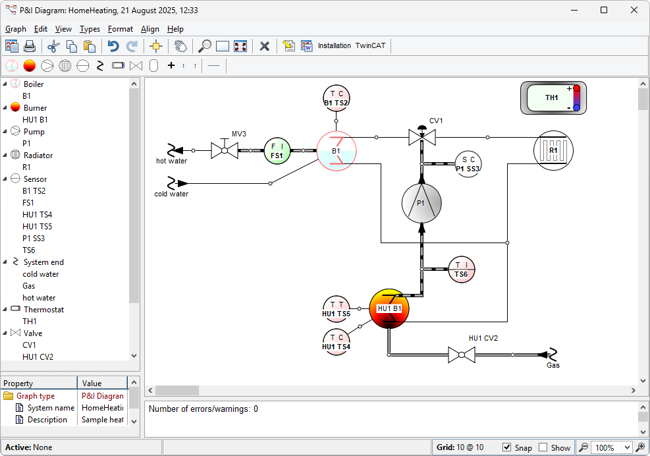Screen dimensions: 650x456
Task: Select the Pump symbol tool
Action: (47, 66)
